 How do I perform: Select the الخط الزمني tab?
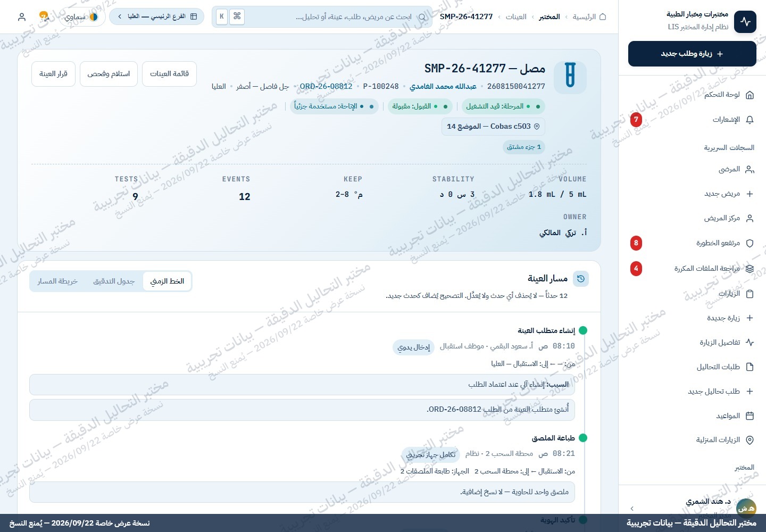(167, 281)
